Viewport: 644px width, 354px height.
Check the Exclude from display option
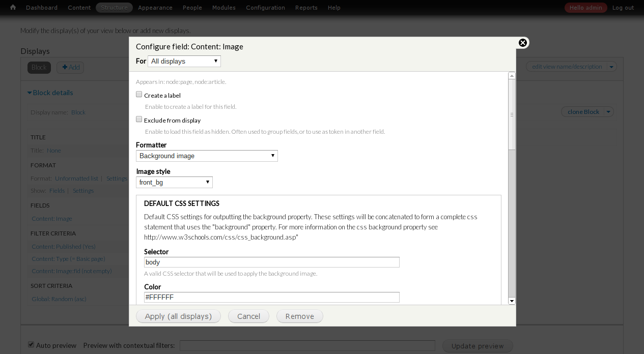[139, 120]
